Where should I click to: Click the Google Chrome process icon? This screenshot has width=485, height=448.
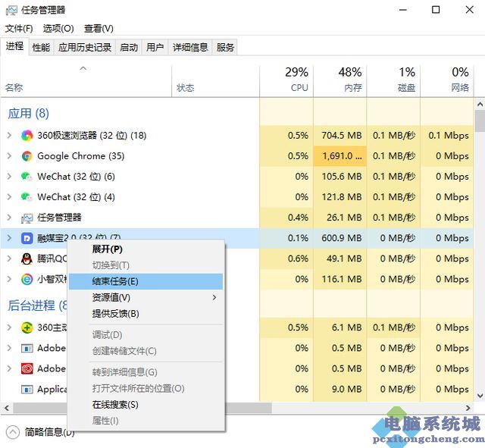[27, 156]
